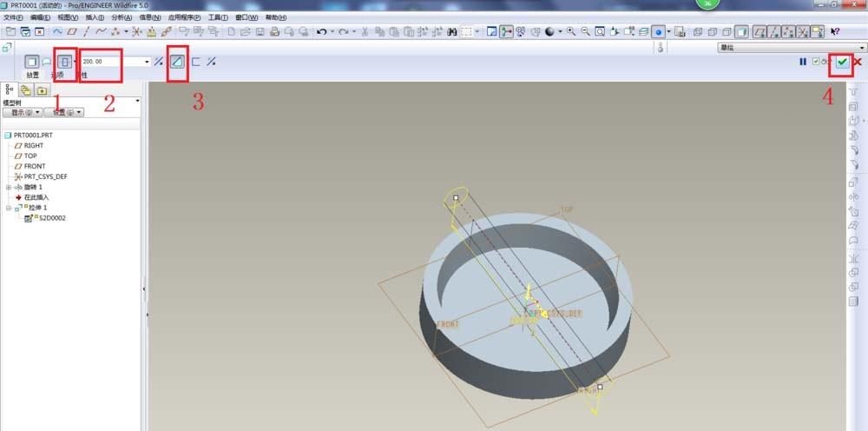Select the FRONT datum plane in tree
The width and height of the screenshot is (868, 431).
pyautogui.click(x=35, y=166)
